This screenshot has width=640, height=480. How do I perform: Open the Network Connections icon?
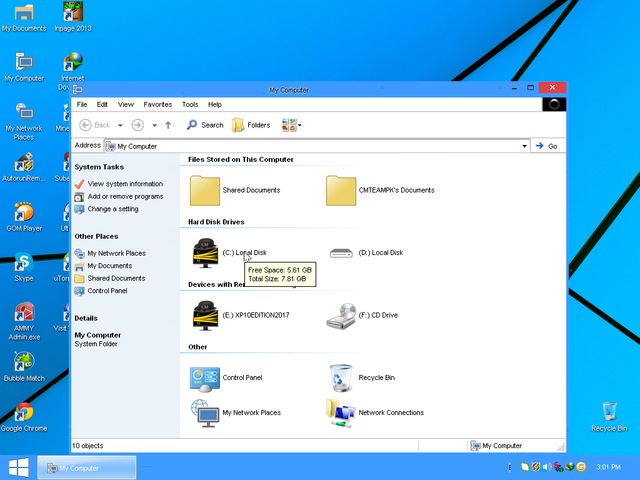pyautogui.click(x=341, y=413)
